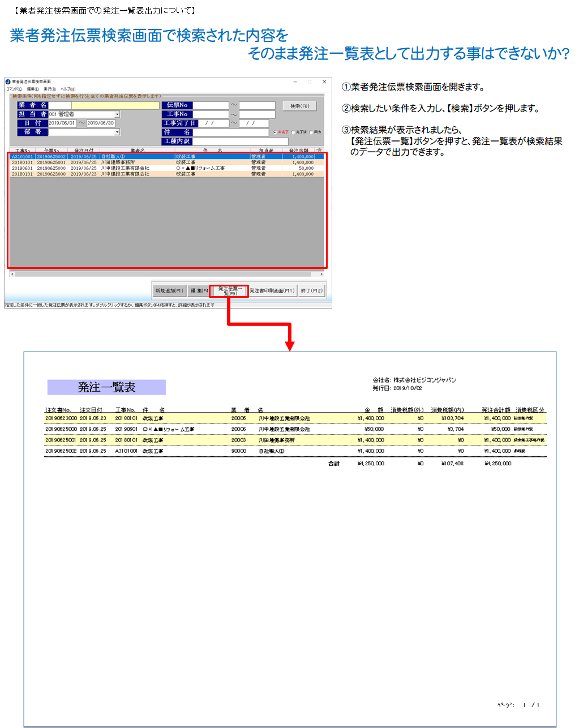The height and width of the screenshot is (728, 579).
Task: Select the 完了済 radio button
Action: 293,132
